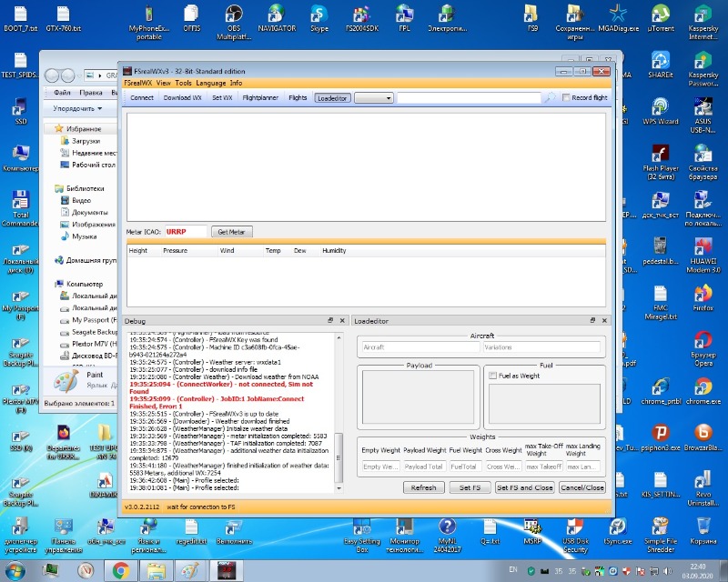
Task: Open the chrome.exe desktop icon
Action: click(703, 391)
